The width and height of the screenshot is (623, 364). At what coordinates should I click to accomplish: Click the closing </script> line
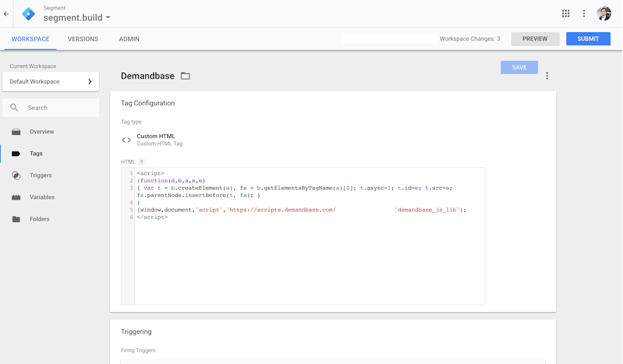pos(152,217)
